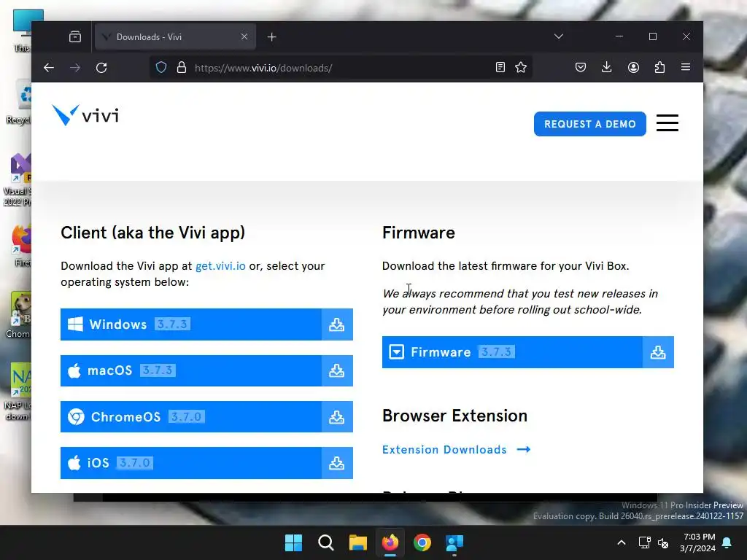Reload the page with refresh icon
This screenshot has width=747, height=560.
point(101,68)
